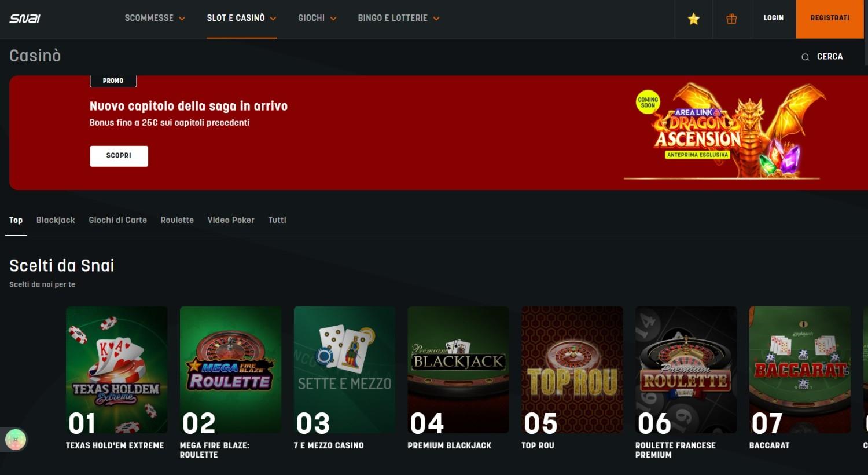The height and width of the screenshot is (475, 868).
Task: Expand the Giochi dropdown menu
Action: pos(317,19)
